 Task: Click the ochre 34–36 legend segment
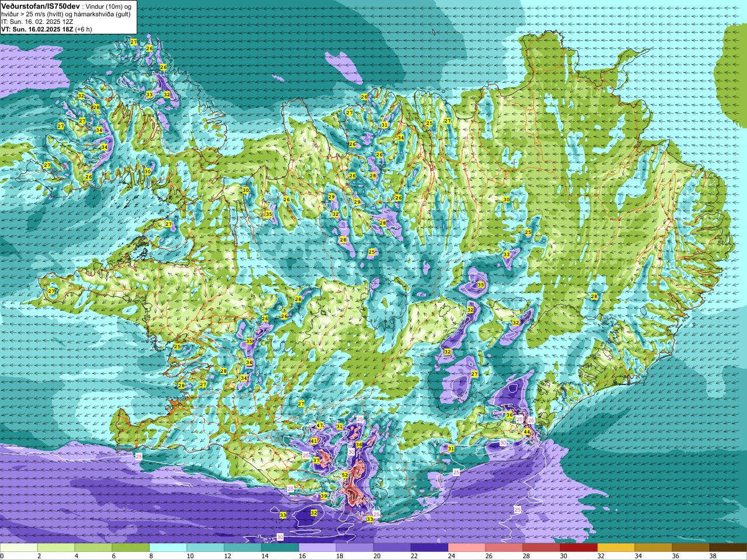(654, 548)
